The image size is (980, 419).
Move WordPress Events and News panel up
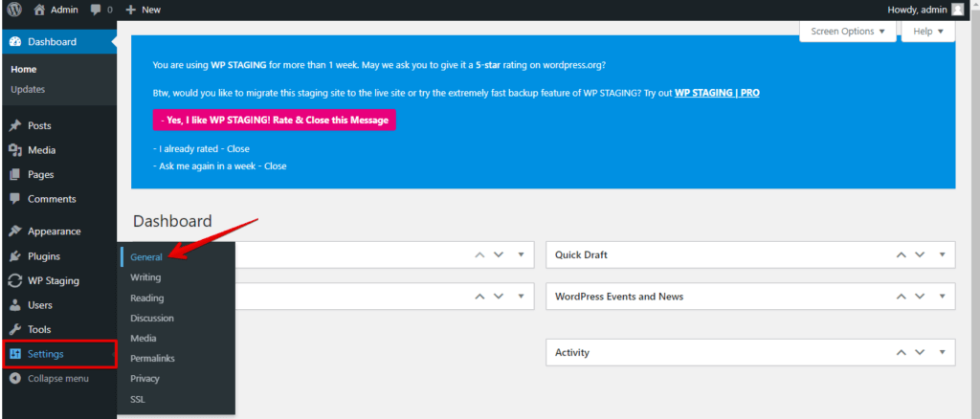click(902, 297)
